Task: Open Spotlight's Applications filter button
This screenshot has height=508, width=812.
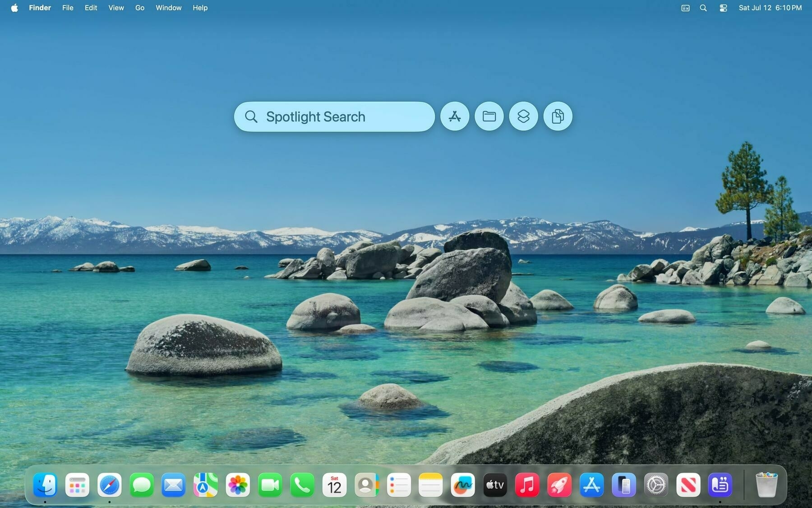Action: (455, 117)
